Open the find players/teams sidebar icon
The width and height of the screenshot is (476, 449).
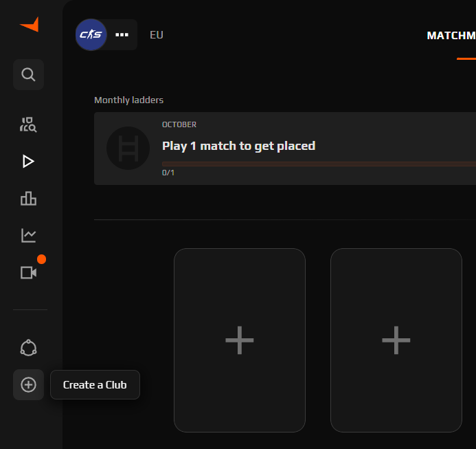(x=28, y=124)
